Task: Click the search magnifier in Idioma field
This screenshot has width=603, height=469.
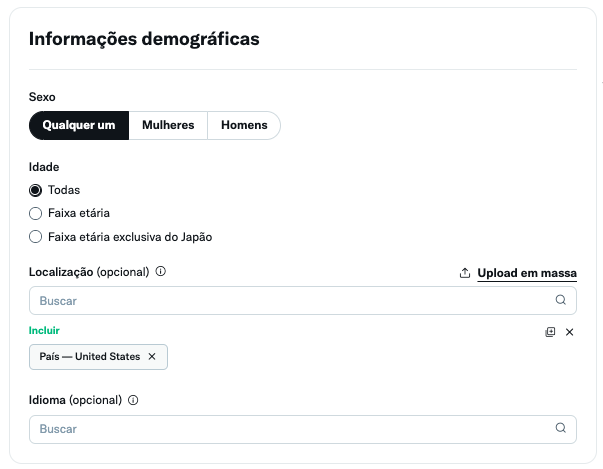Action: pyautogui.click(x=561, y=428)
